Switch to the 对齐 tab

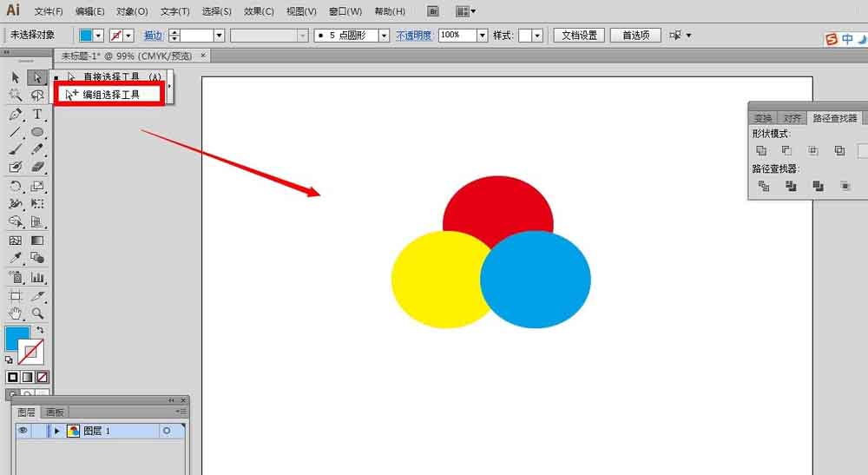pos(792,118)
